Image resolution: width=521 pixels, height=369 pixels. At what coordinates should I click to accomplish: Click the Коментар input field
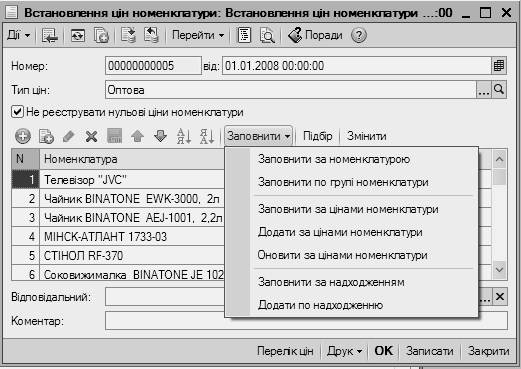306,321
